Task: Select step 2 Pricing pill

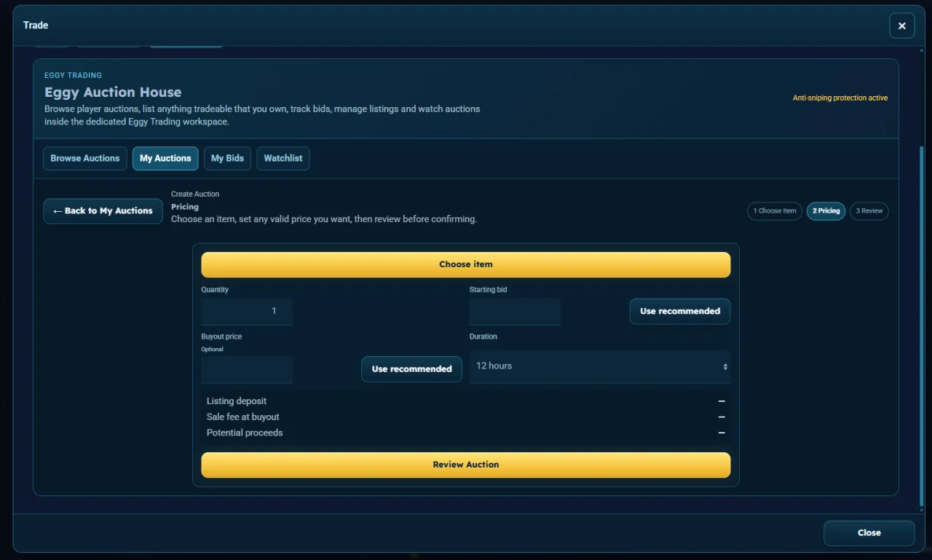Action: pos(826,211)
